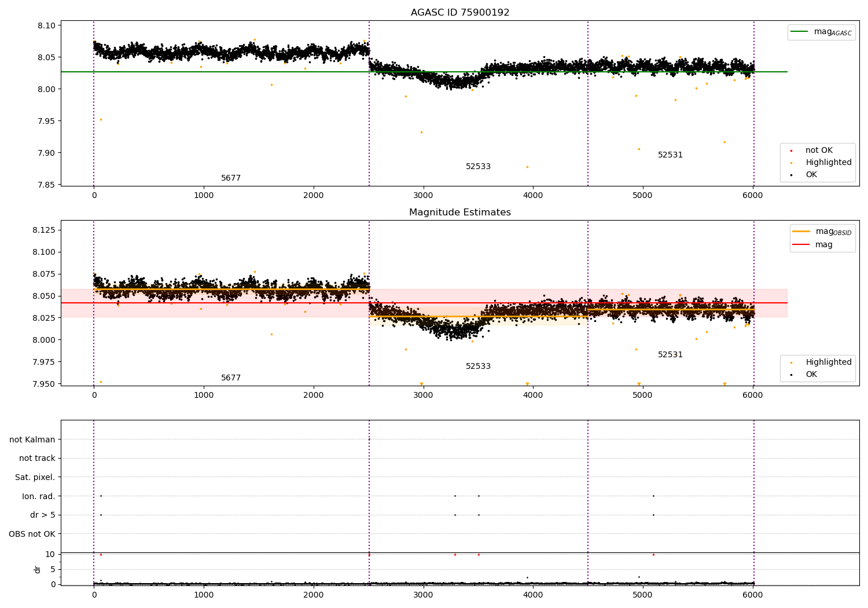868x608 pixels.
Task: Click x-axis tick 3000 under AGASC ID plot
Action: coord(424,196)
